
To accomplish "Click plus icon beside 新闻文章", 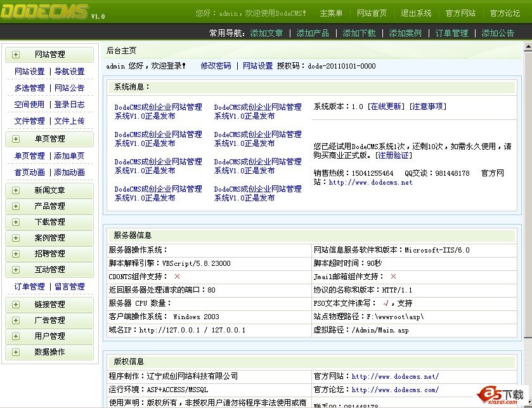I will click(16, 190).
